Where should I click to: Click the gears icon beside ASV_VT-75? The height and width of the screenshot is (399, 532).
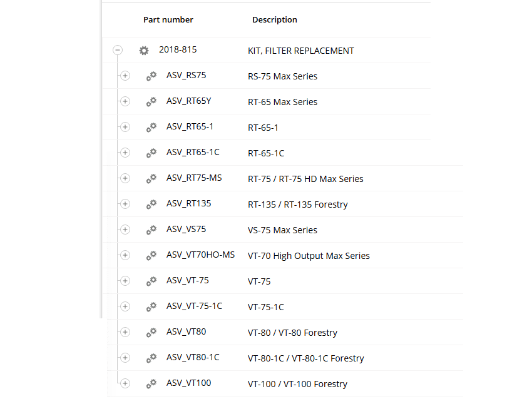tap(151, 281)
